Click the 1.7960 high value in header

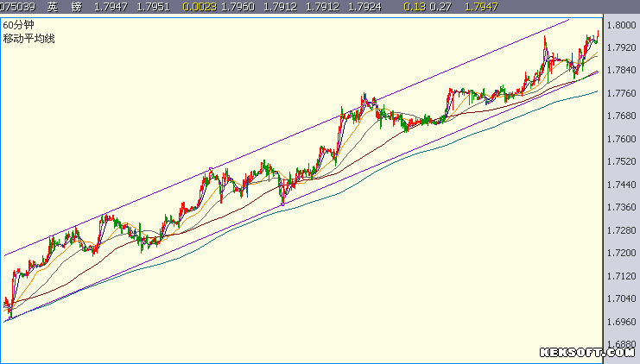(x=238, y=7)
